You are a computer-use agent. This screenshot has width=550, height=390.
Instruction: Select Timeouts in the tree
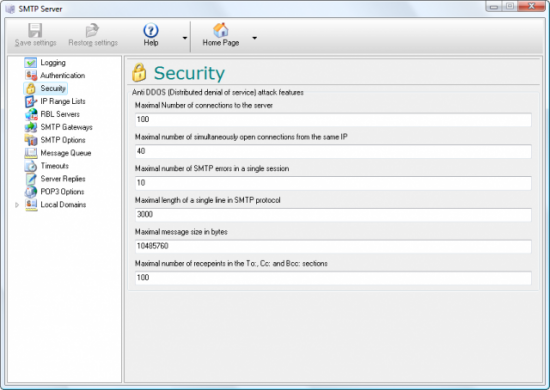[x=54, y=166]
